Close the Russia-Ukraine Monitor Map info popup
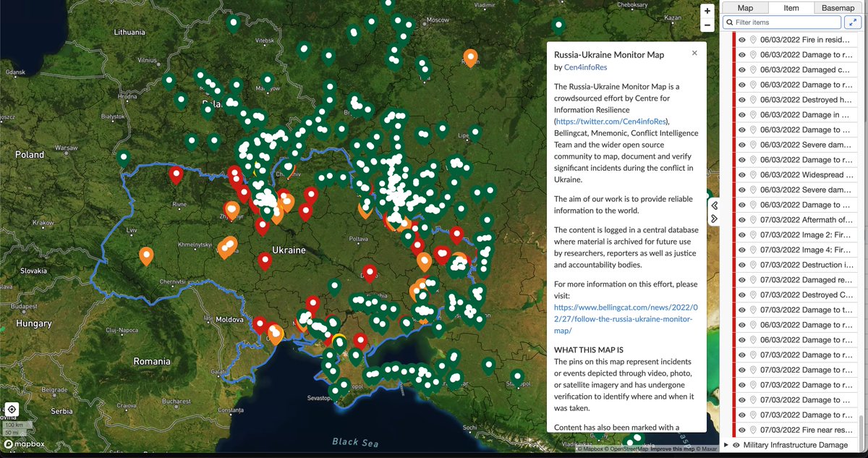This screenshot has height=458, width=868. 694,53
